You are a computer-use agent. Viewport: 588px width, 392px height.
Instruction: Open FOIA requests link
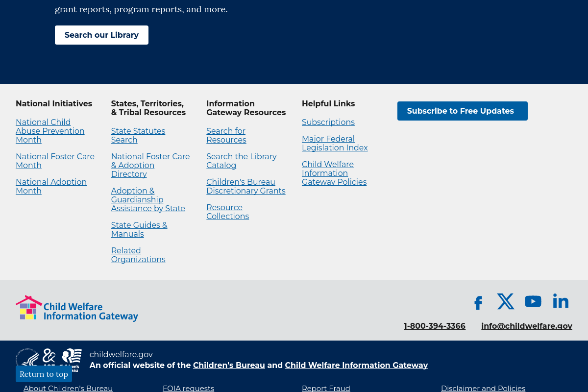coord(188,388)
